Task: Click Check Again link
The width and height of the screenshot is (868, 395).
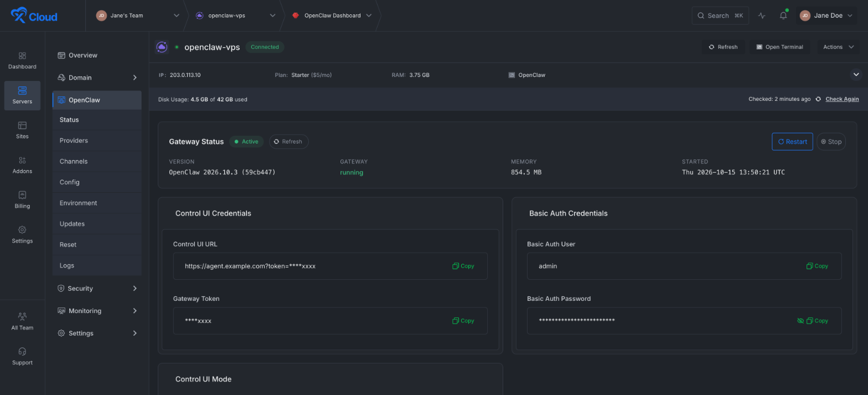Action: click(842, 99)
